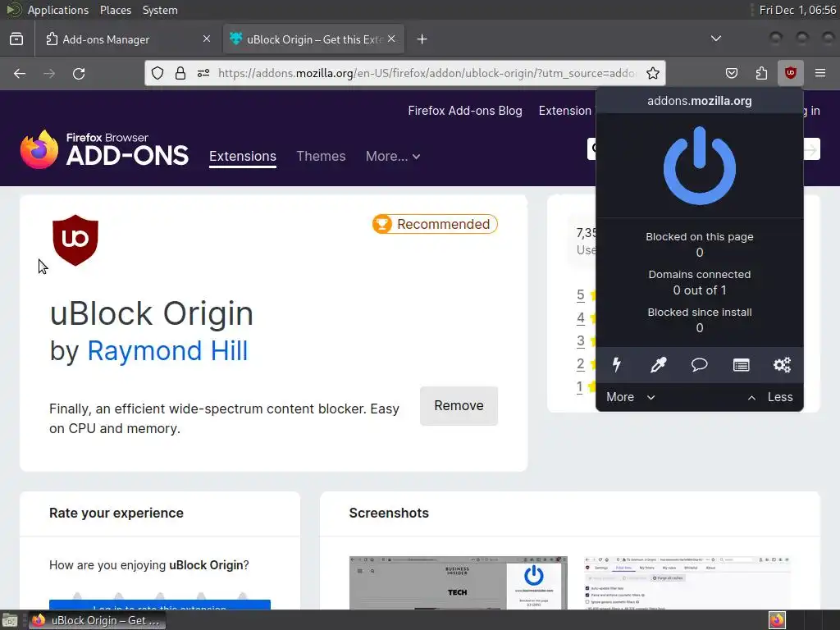Click Firefox icon in bottom panel tray
This screenshot has height=630, width=840.
tap(777, 620)
